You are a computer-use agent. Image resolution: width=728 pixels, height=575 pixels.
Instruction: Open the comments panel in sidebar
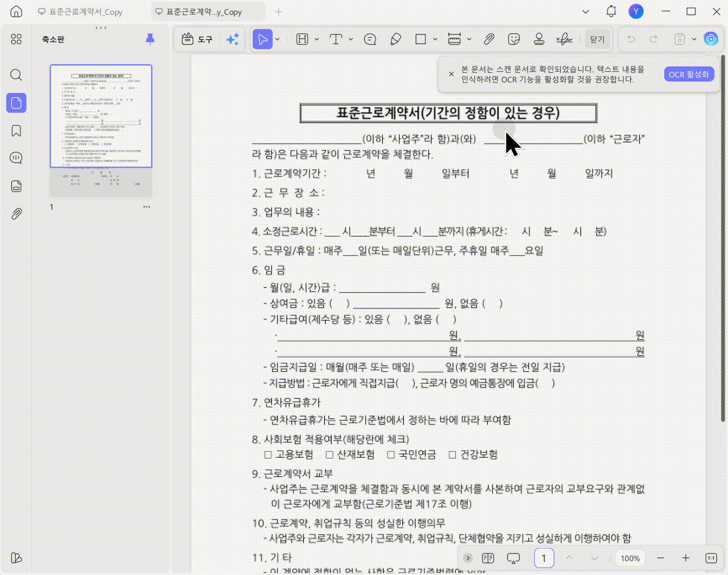click(16, 158)
